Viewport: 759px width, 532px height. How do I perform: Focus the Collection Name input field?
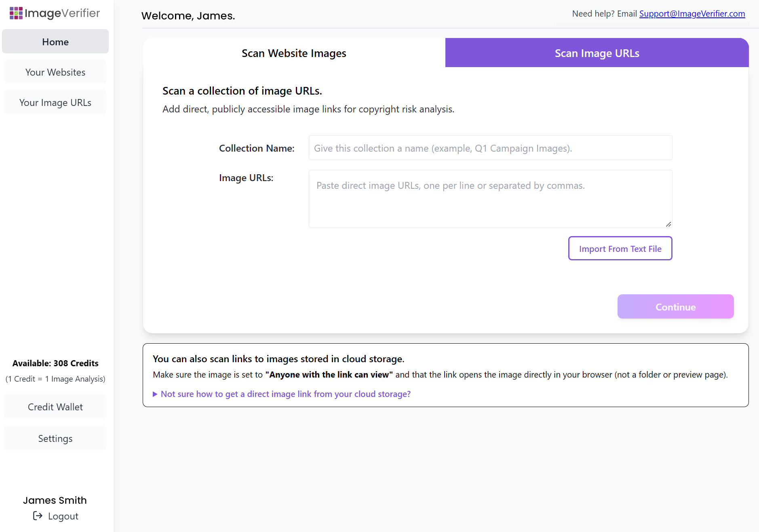(491, 148)
